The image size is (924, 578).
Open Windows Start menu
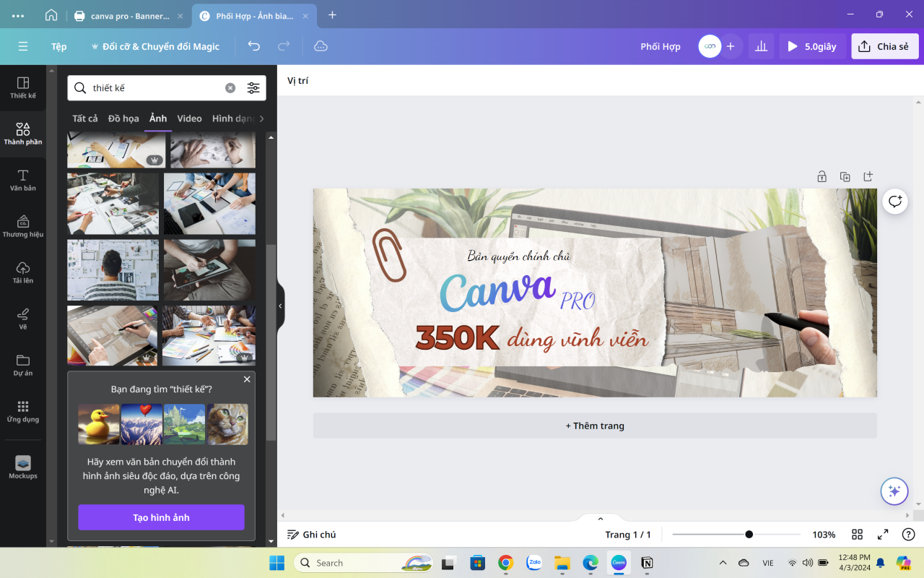pyautogui.click(x=276, y=563)
